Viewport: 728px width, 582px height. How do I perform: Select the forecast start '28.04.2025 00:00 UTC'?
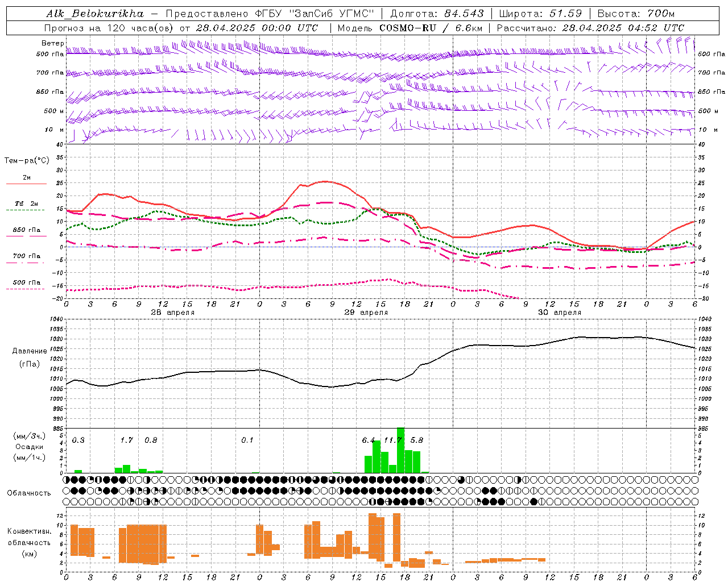point(257,28)
